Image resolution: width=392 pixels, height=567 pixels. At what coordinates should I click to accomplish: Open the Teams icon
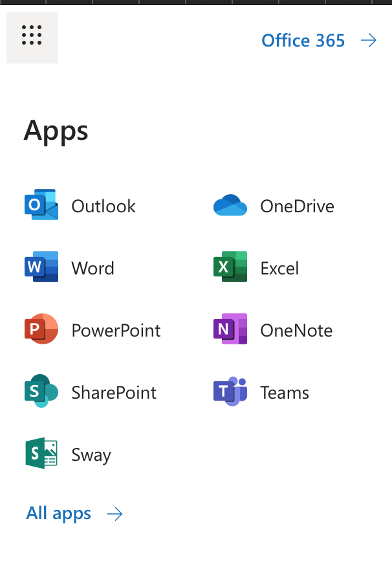pos(230,391)
